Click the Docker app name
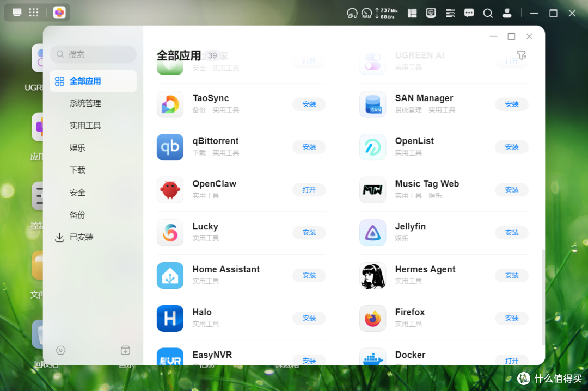Viewport: 588px width, 391px height. tap(410, 355)
